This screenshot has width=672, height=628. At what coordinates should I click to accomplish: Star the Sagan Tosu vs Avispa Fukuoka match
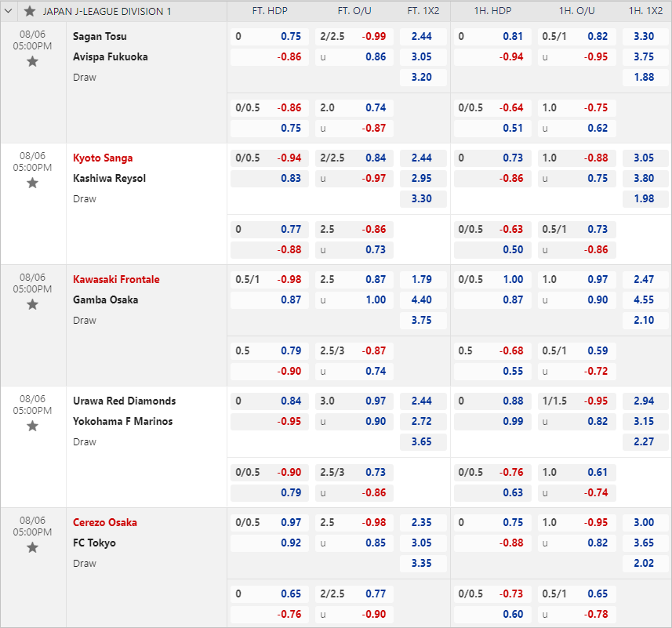point(33,62)
